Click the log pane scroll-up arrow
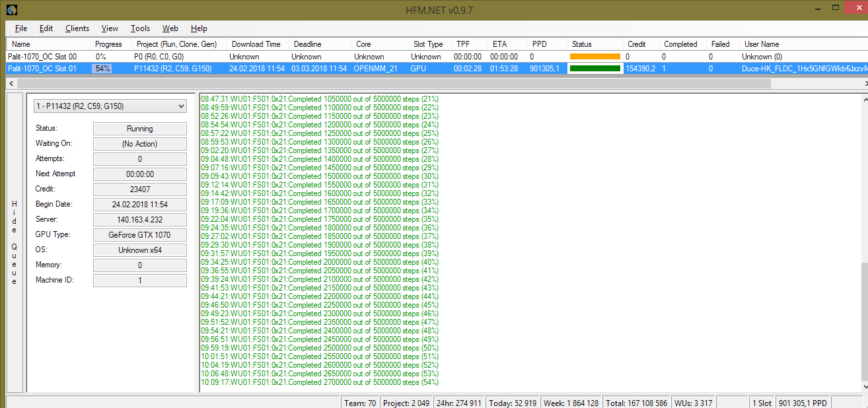The height and width of the screenshot is (408, 868). click(x=865, y=100)
